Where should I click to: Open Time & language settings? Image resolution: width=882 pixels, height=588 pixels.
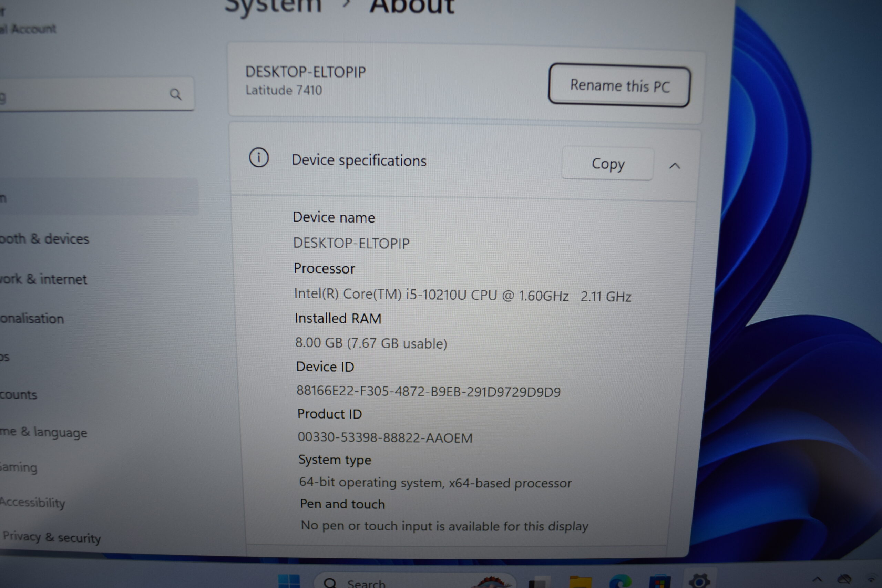[x=43, y=432]
